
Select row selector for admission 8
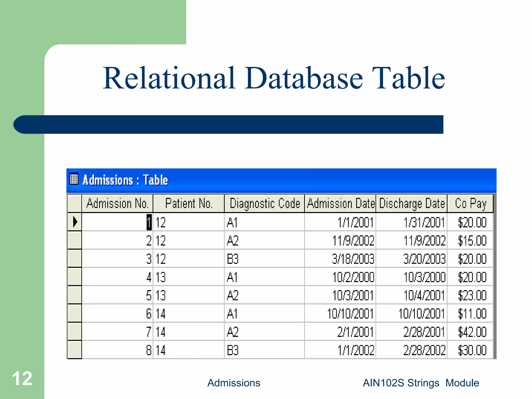pos(75,350)
